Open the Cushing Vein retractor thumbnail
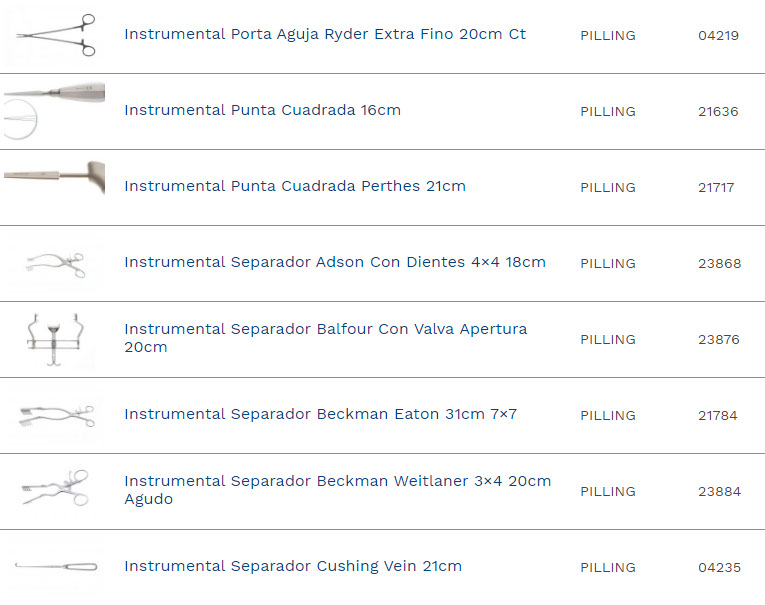 (55, 567)
